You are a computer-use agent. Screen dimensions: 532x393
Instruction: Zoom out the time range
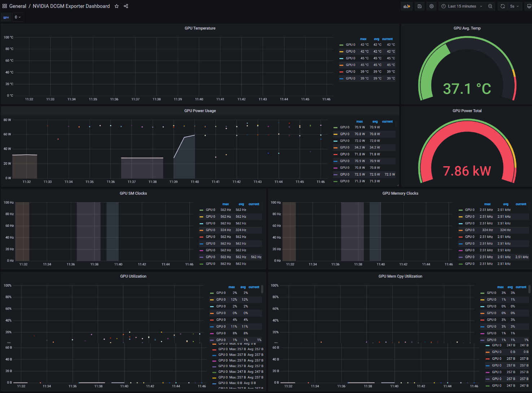pyautogui.click(x=490, y=6)
